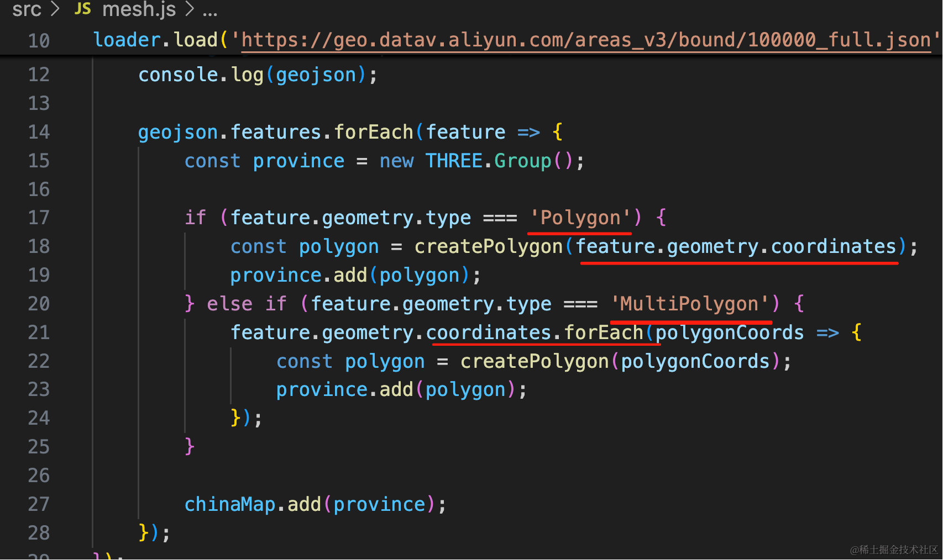Click 'new' keyword on line 15
Viewport: 943px width, 560px height.
coord(396,161)
